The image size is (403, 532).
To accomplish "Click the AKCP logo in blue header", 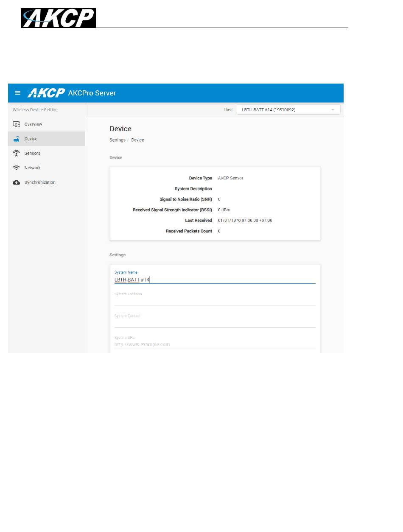I will pyautogui.click(x=46, y=93).
